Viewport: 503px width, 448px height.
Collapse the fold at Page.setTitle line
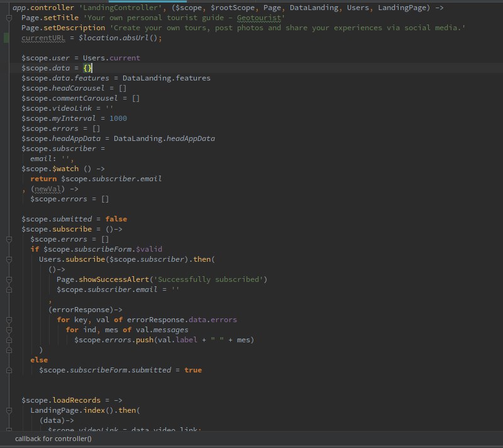[x=8, y=18]
